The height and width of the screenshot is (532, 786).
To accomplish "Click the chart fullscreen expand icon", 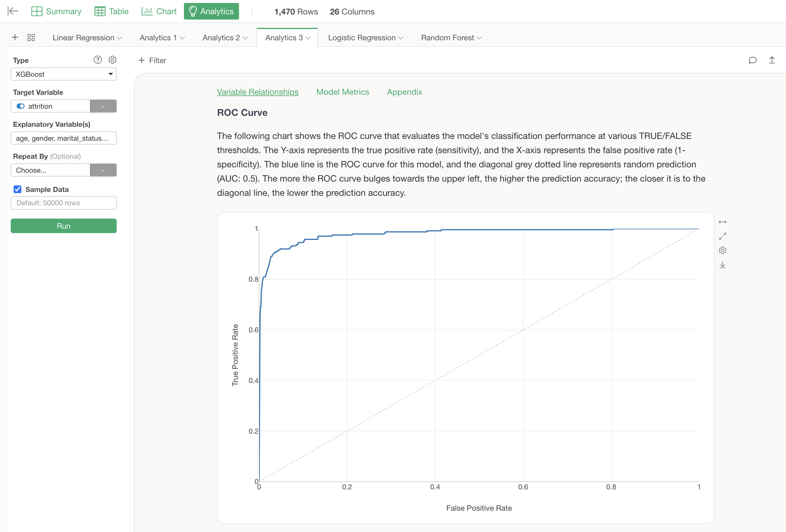I will (x=722, y=236).
